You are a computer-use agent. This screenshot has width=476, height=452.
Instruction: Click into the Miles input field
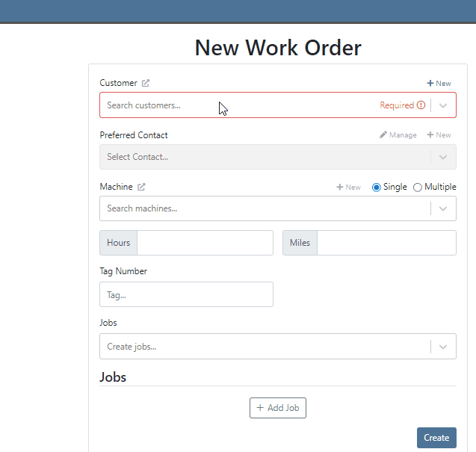click(386, 243)
